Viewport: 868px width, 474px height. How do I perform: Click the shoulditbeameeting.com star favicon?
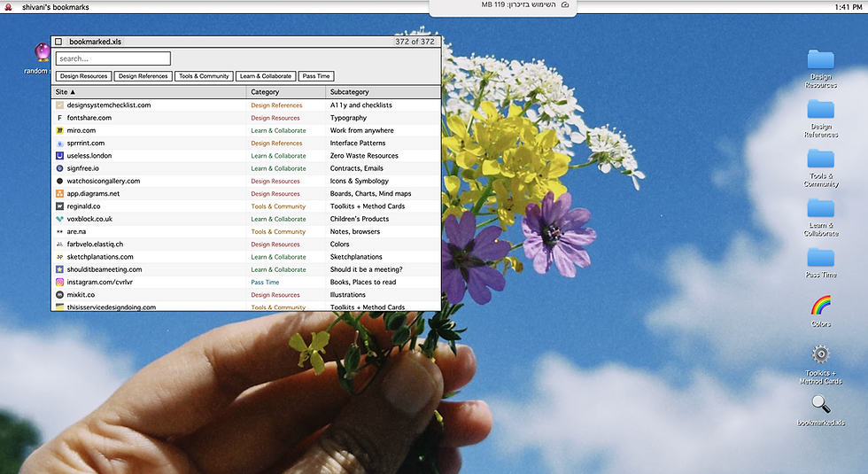(60, 269)
